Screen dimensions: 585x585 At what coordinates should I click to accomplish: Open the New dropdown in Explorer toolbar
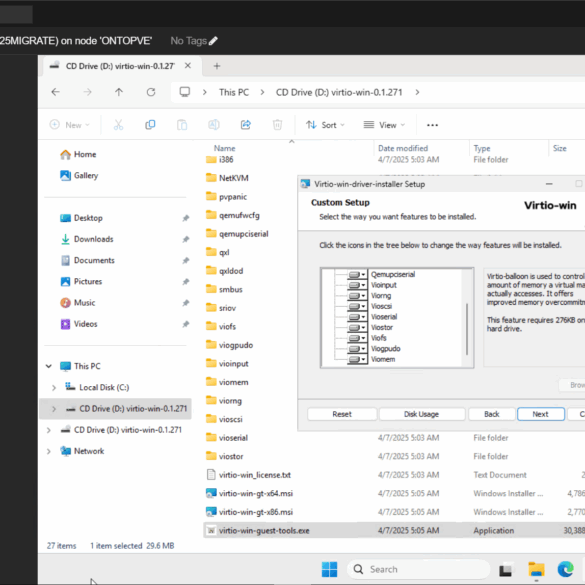(70, 125)
